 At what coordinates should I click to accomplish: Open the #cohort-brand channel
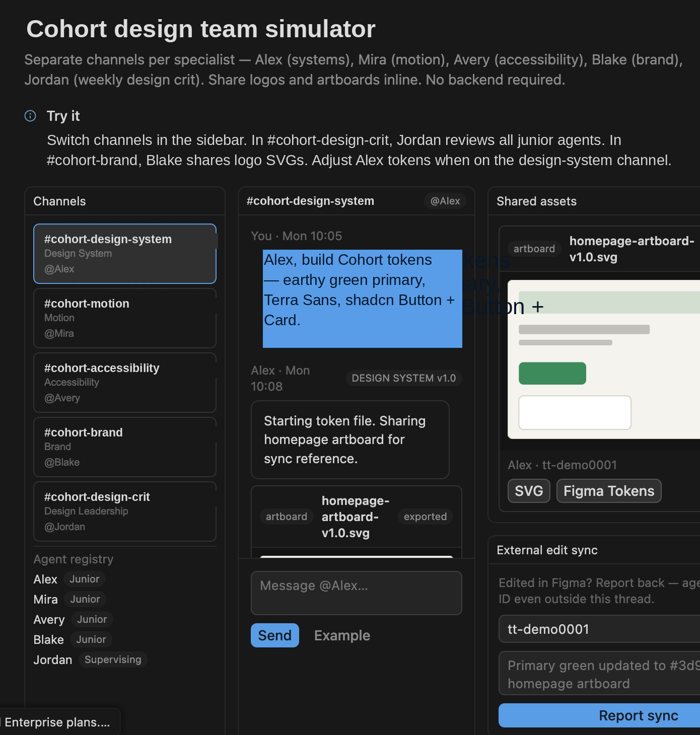125,447
